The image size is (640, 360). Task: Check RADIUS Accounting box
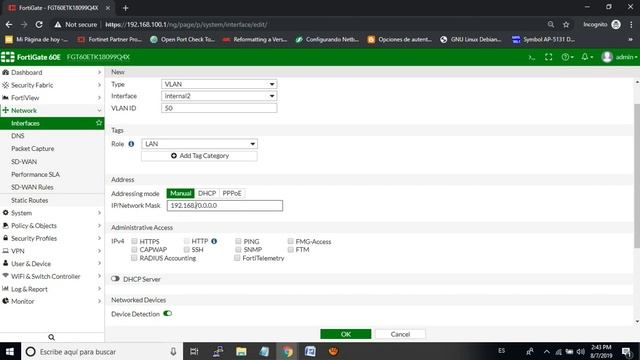coord(134,258)
